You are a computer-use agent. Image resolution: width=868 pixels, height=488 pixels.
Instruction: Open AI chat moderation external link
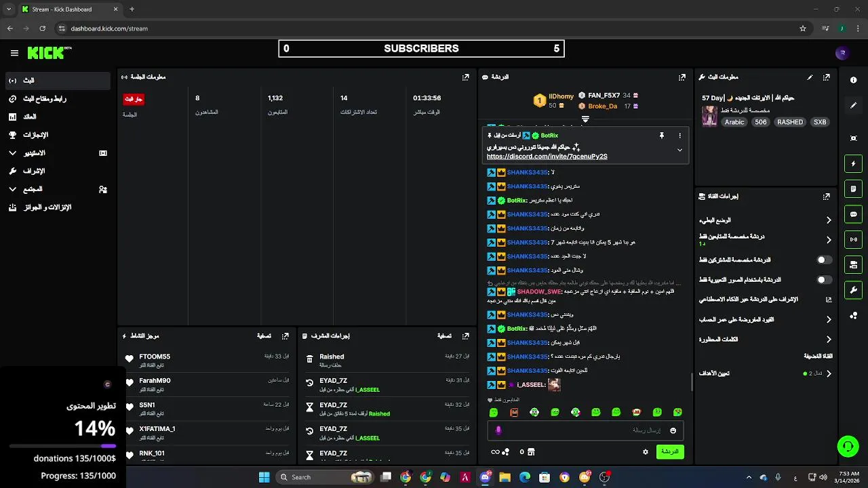click(829, 299)
